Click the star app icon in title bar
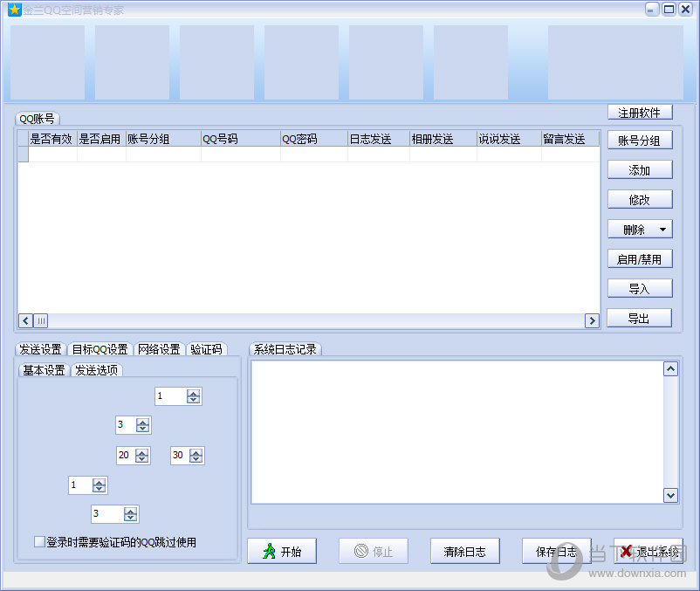Viewport: 700px width, 591px height. (x=14, y=10)
